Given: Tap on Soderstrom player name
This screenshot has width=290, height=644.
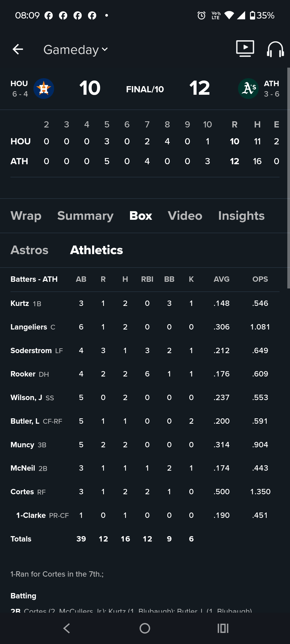Looking at the screenshot, I should tap(31, 351).
